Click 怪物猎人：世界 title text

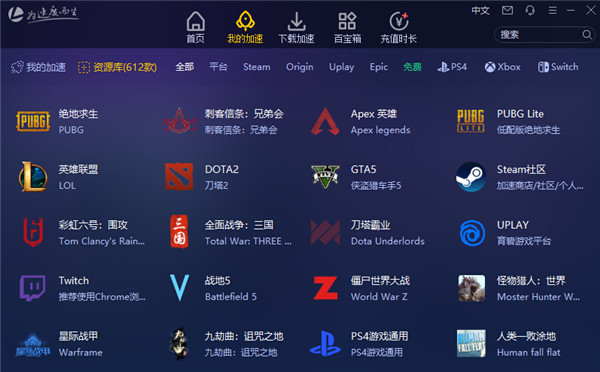[x=531, y=281]
